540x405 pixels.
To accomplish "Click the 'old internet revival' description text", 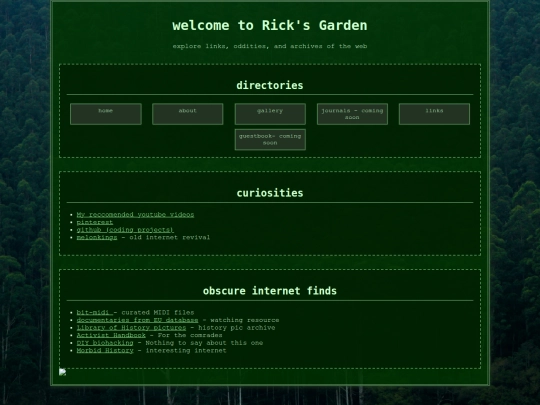I will click(169, 237).
